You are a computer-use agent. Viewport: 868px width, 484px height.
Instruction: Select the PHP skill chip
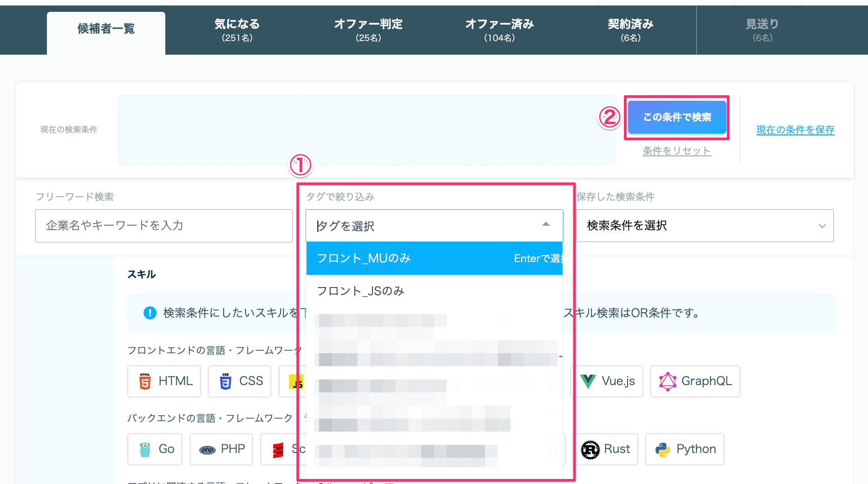221,449
